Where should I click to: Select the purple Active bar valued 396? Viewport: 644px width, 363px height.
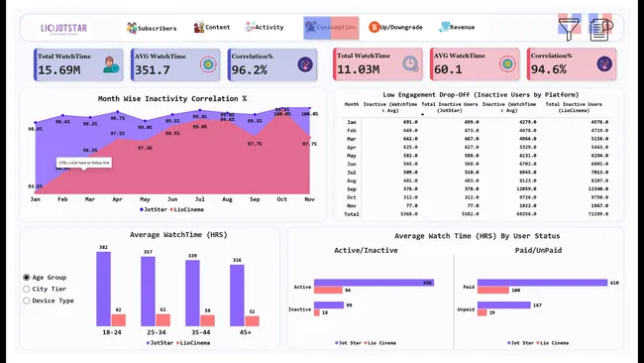pyautogui.click(x=374, y=283)
